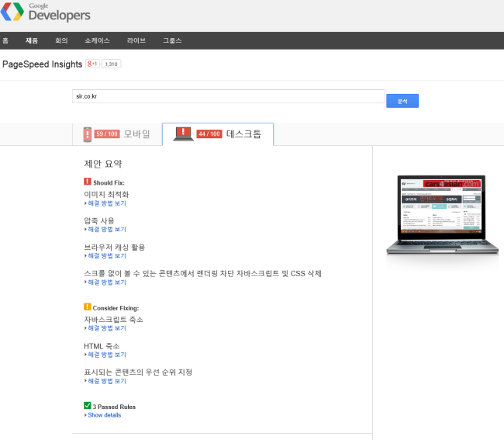Image resolution: width=504 pixels, height=440 pixels.
Task: Expand 해결 방법 보기 under 자바스크립트 축소
Action: [x=106, y=329]
